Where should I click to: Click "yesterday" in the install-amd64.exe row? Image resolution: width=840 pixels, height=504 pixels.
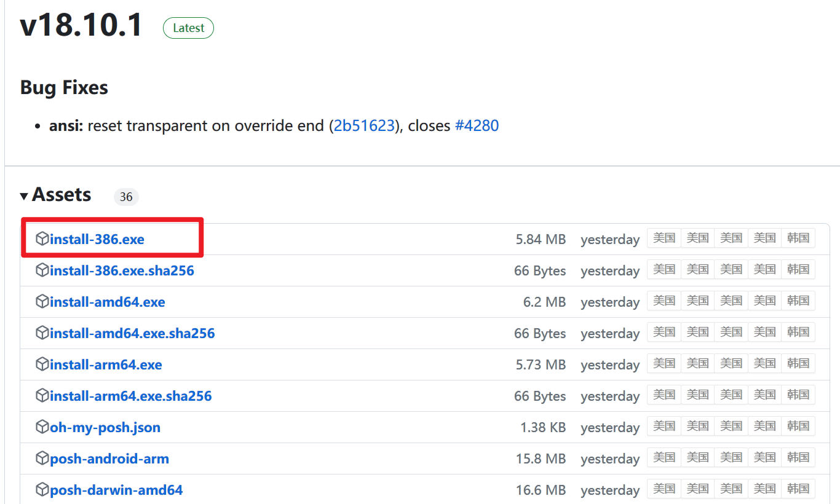(x=610, y=302)
